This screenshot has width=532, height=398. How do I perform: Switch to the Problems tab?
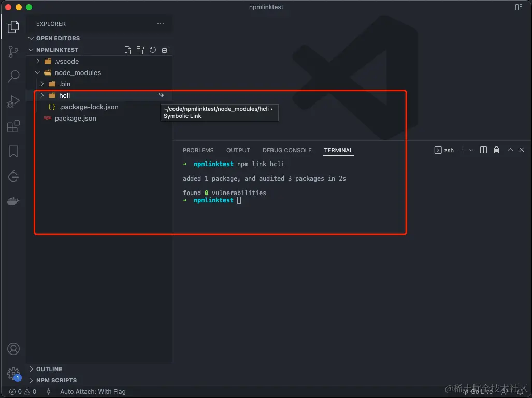click(x=198, y=150)
